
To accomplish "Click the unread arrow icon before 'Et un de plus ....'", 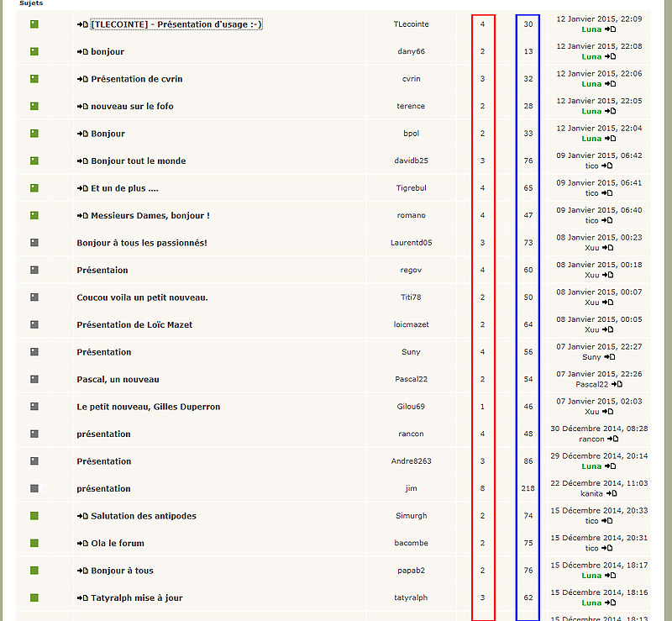I will coord(82,188).
